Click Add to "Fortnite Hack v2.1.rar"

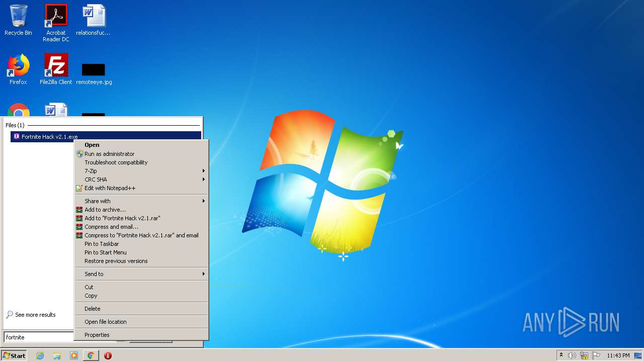[141, 218]
